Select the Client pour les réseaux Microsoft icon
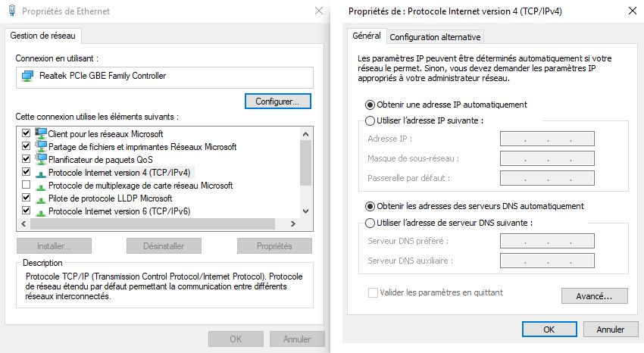 [41, 133]
